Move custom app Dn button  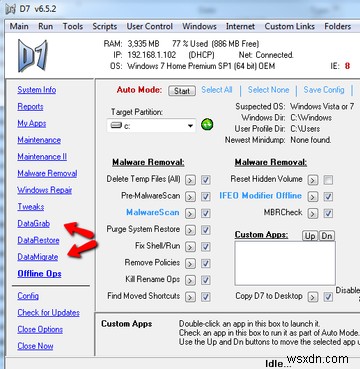(327, 236)
